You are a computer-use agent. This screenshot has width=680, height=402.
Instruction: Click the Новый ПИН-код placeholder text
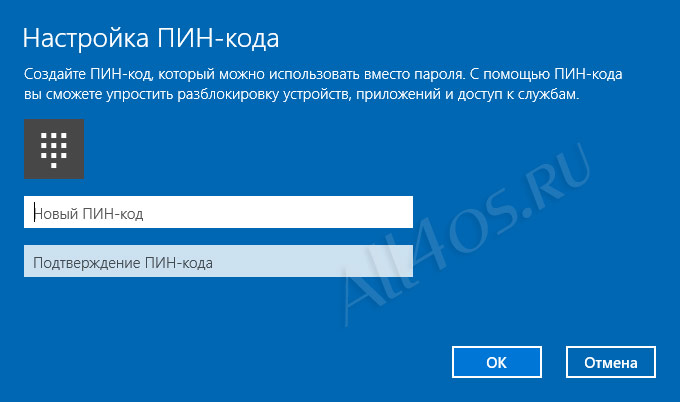point(88,213)
